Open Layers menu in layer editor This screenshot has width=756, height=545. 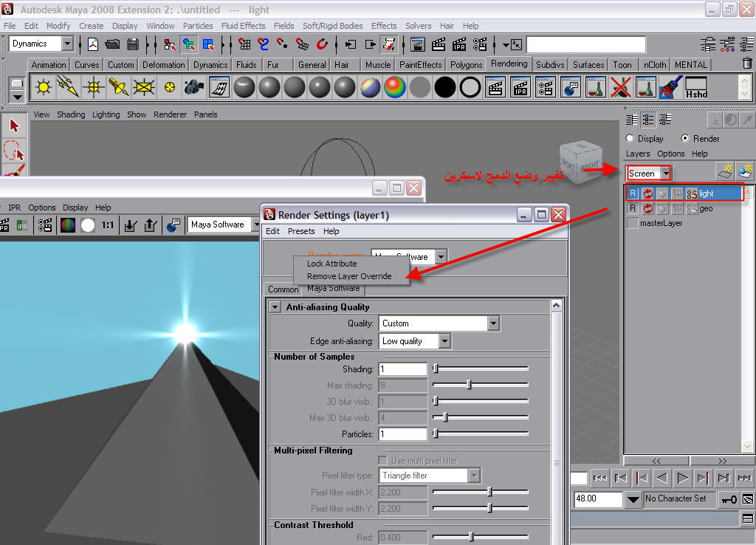coord(638,154)
